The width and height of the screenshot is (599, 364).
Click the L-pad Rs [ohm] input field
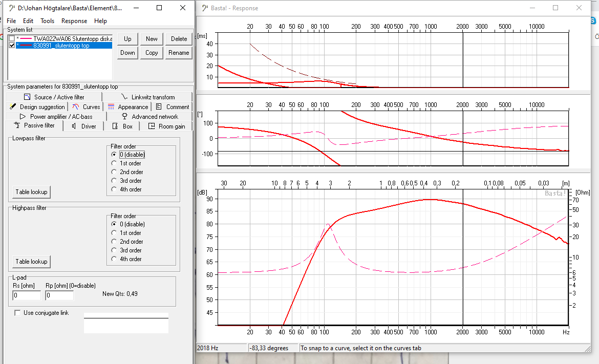27,295
